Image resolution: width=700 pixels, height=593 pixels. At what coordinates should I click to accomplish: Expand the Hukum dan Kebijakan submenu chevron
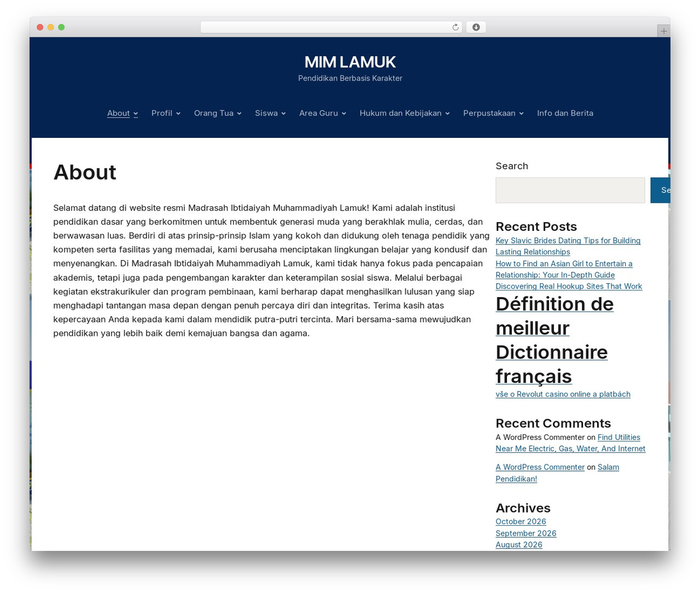[447, 114]
